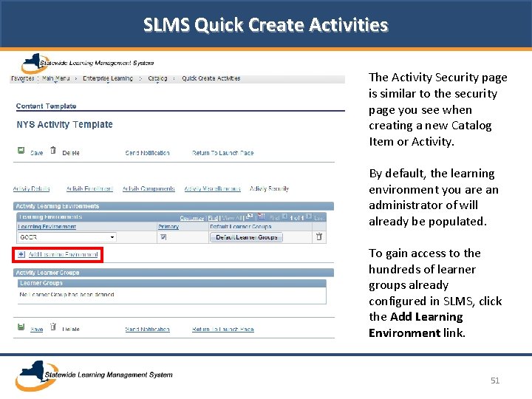Image resolution: width=532 pixels, height=399 pixels.
Task: Delete the GOER learning environment row
Action: pos(319,236)
